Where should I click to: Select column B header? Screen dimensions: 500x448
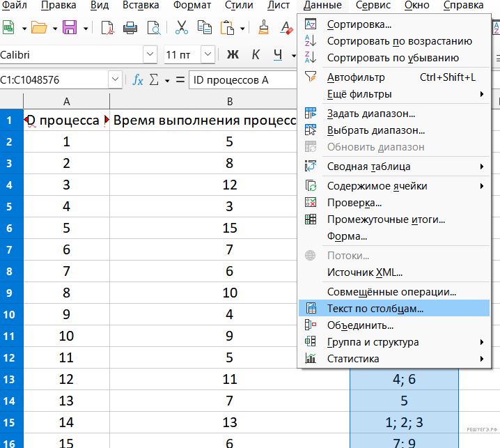click(x=229, y=102)
